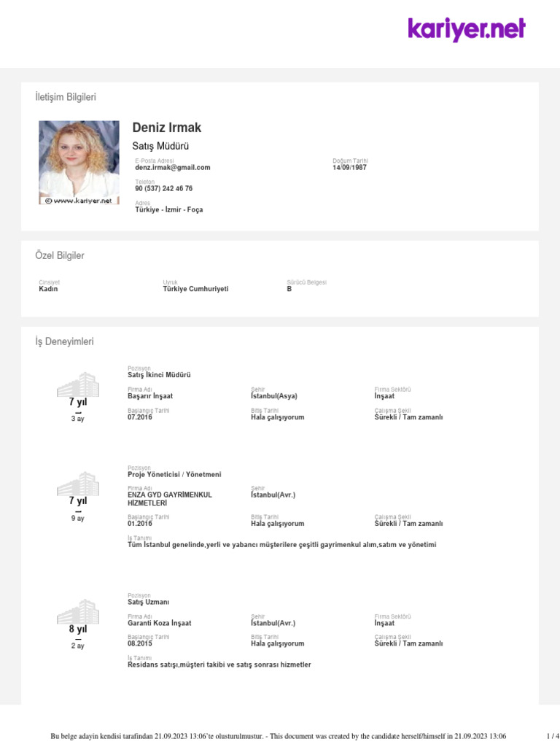The height and width of the screenshot is (747, 560).
Task: Click the Özel Bilgiler section heading
Action: 60,255
